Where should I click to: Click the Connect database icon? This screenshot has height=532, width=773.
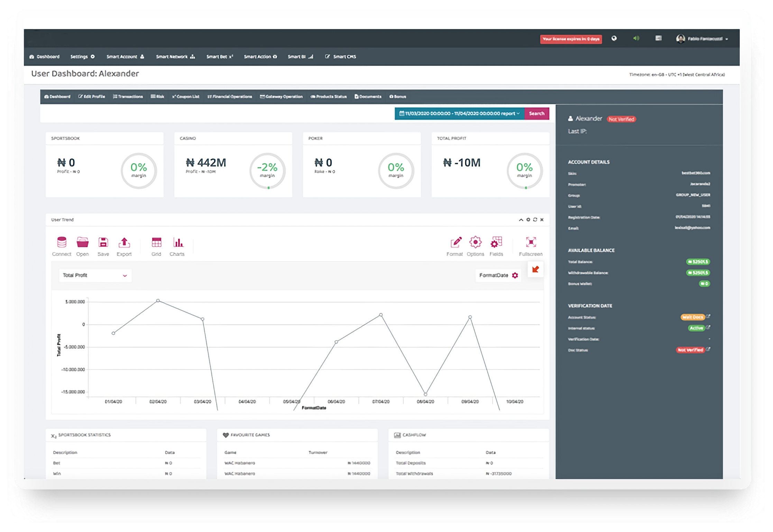(x=62, y=243)
